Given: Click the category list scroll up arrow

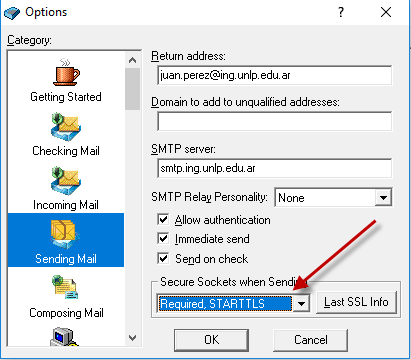Looking at the screenshot, I should [x=133, y=60].
